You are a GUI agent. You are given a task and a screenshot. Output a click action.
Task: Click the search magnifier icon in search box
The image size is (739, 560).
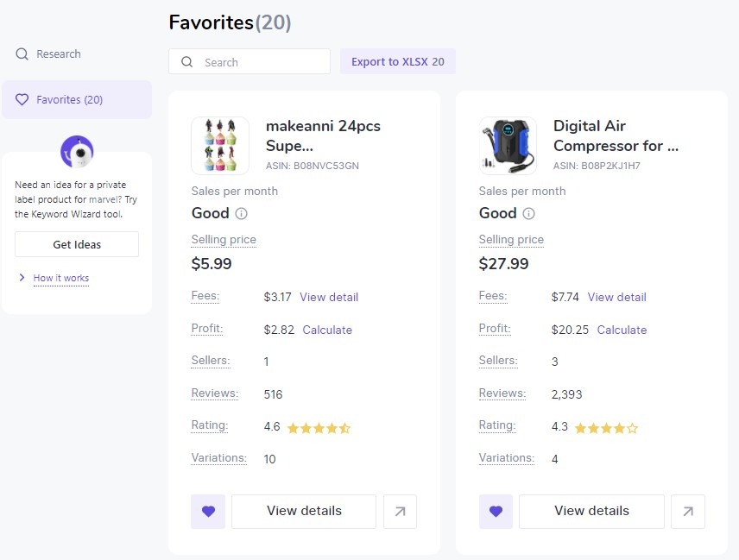(187, 62)
